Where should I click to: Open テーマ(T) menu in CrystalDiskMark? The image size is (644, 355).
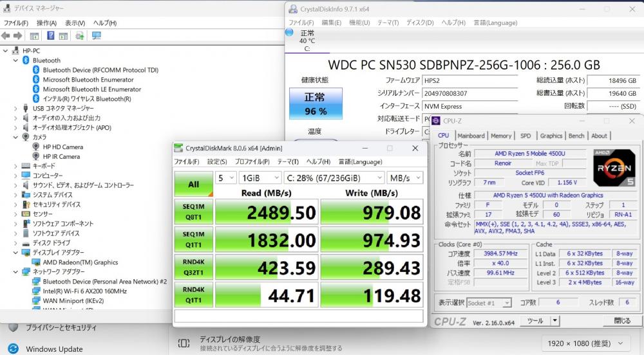288,161
